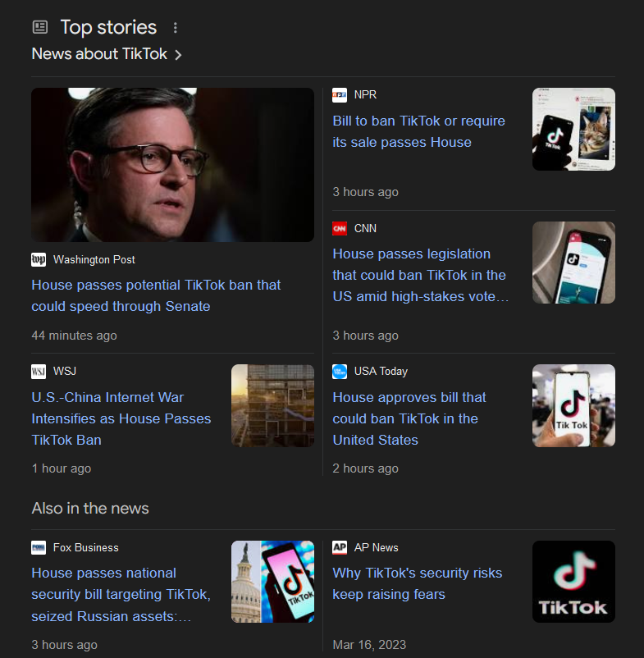Click the 1 hour ago timestamp
This screenshot has height=658, width=644.
pyautogui.click(x=62, y=468)
